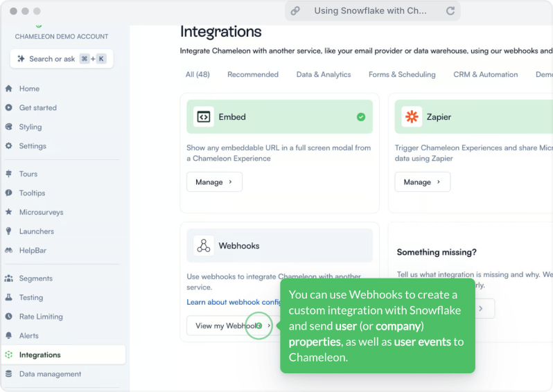Click the Styling palette icon

pyautogui.click(x=9, y=127)
